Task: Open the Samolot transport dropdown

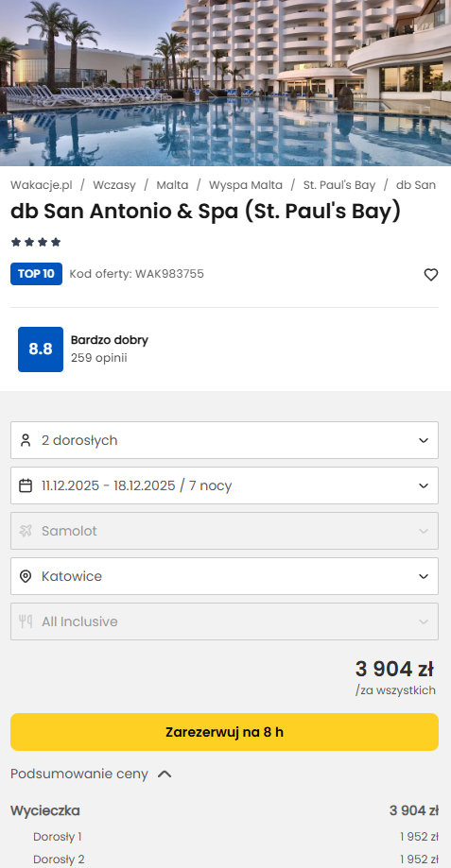Action: pyautogui.click(x=224, y=531)
